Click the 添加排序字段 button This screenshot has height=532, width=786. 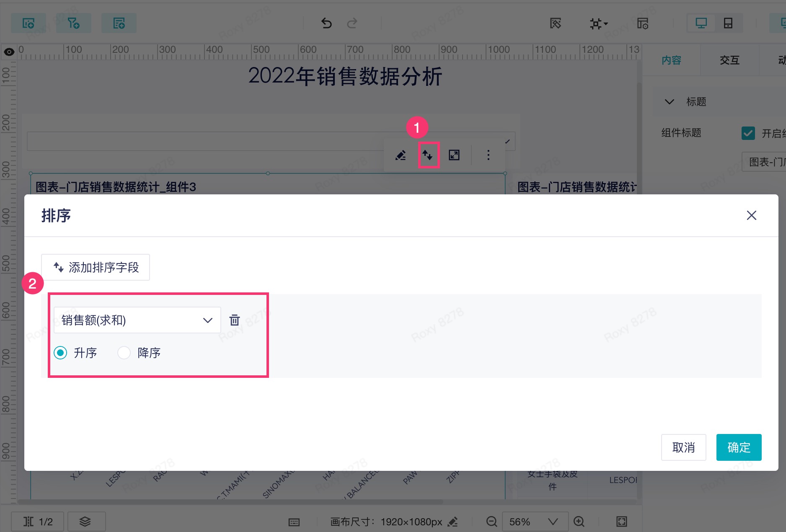96,267
